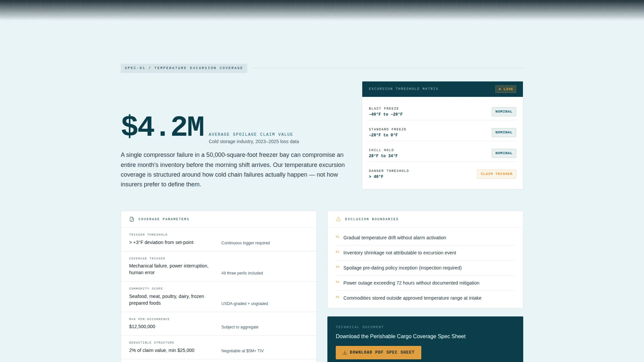Click the Coverage Parameters document icon
644x362 pixels.
point(132,219)
